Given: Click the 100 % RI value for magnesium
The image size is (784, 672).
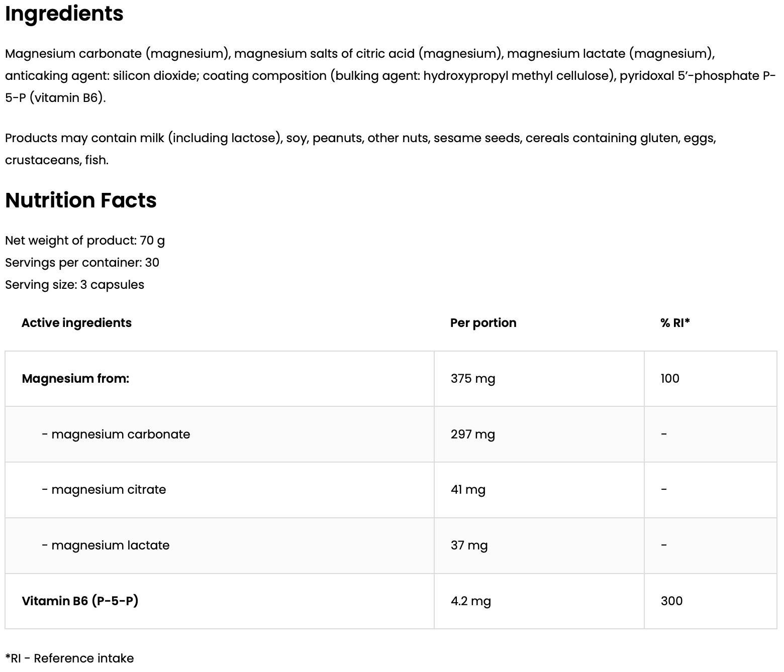Looking at the screenshot, I should pyautogui.click(x=670, y=379).
